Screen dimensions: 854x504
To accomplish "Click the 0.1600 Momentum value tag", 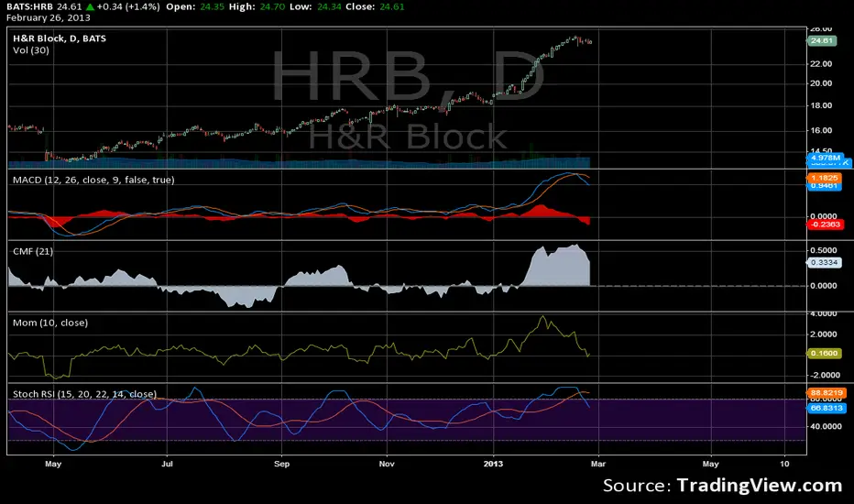I will coord(824,354).
